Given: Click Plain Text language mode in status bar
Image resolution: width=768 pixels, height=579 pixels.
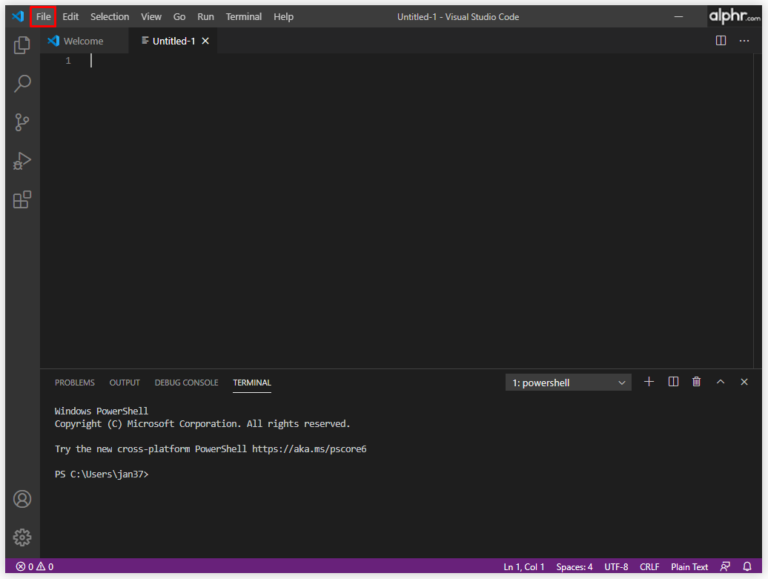Looking at the screenshot, I should point(689,567).
